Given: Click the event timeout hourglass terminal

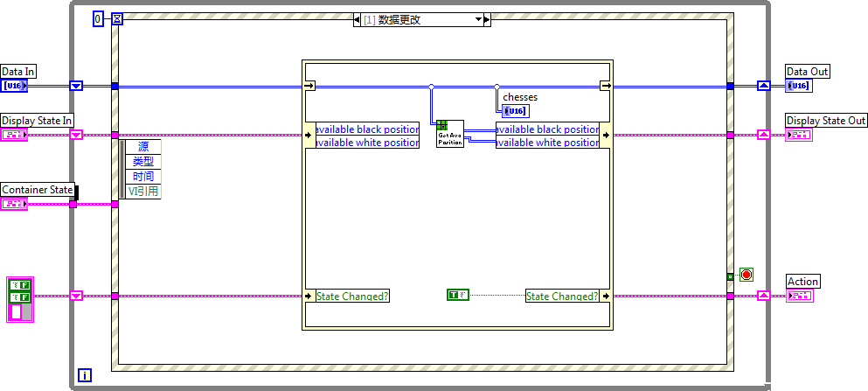Looking at the screenshot, I should click(x=118, y=18).
